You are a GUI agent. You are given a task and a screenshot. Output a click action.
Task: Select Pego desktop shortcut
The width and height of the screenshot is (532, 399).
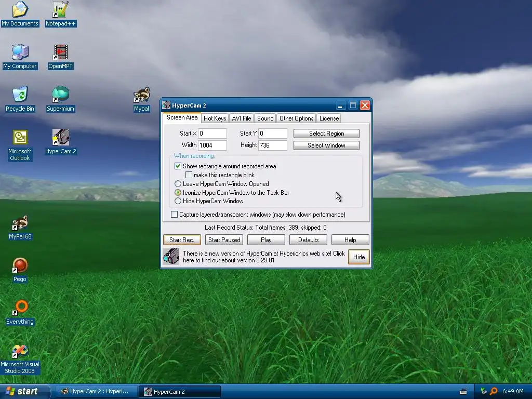(x=20, y=270)
